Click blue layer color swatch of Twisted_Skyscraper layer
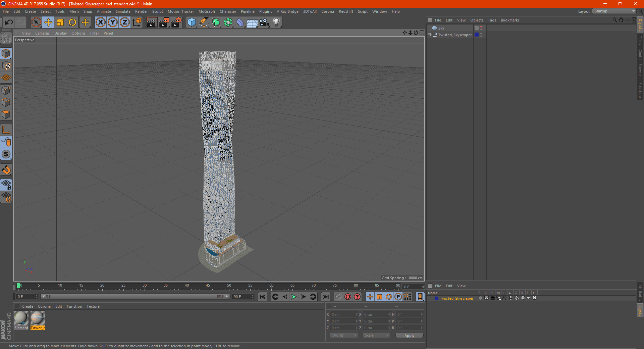644x349 pixels. coord(436,298)
